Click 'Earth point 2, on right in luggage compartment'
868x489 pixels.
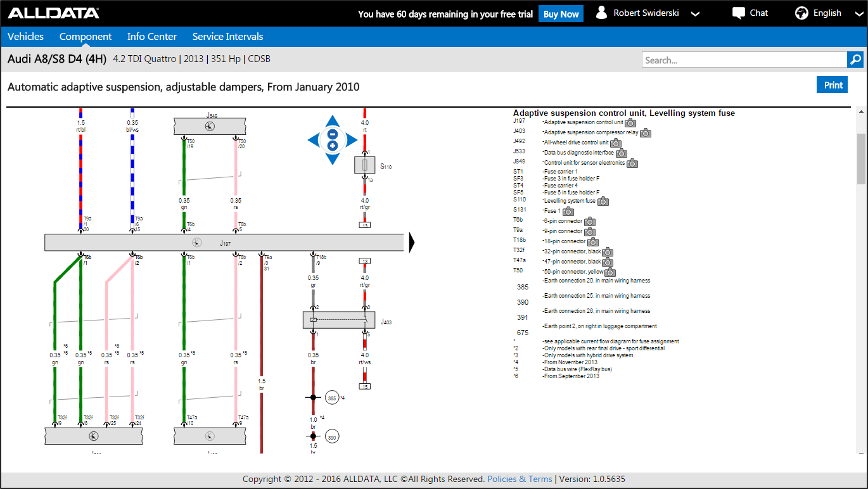click(599, 326)
